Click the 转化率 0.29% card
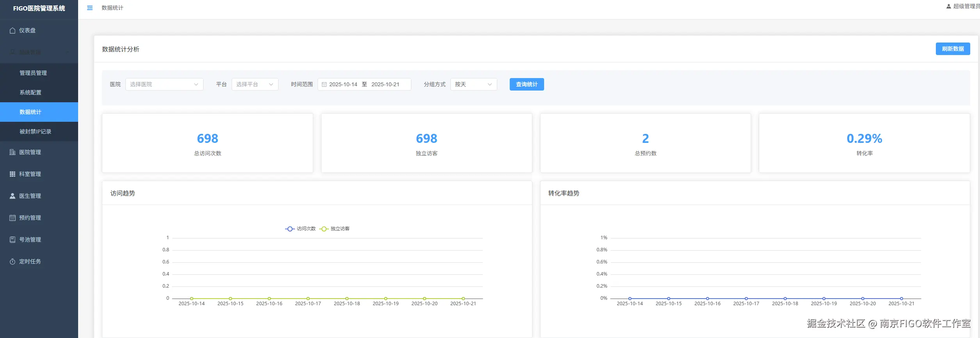The height and width of the screenshot is (338, 980). [864, 143]
